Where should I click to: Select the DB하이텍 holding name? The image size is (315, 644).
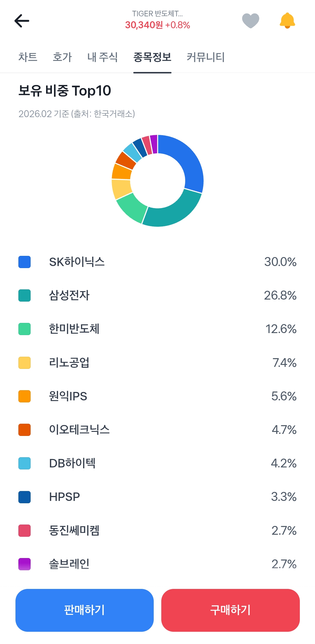click(72, 463)
